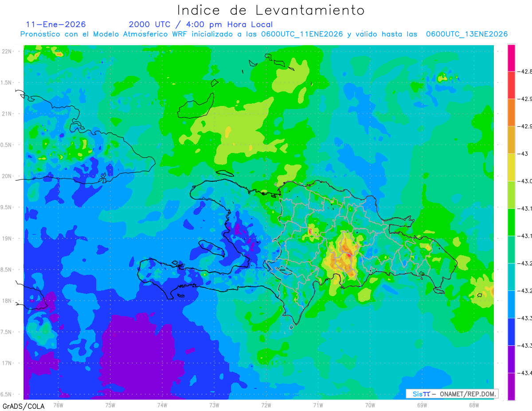Click the -43.4 legend value label
The height and width of the screenshot is (411, 532).
(525, 373)
